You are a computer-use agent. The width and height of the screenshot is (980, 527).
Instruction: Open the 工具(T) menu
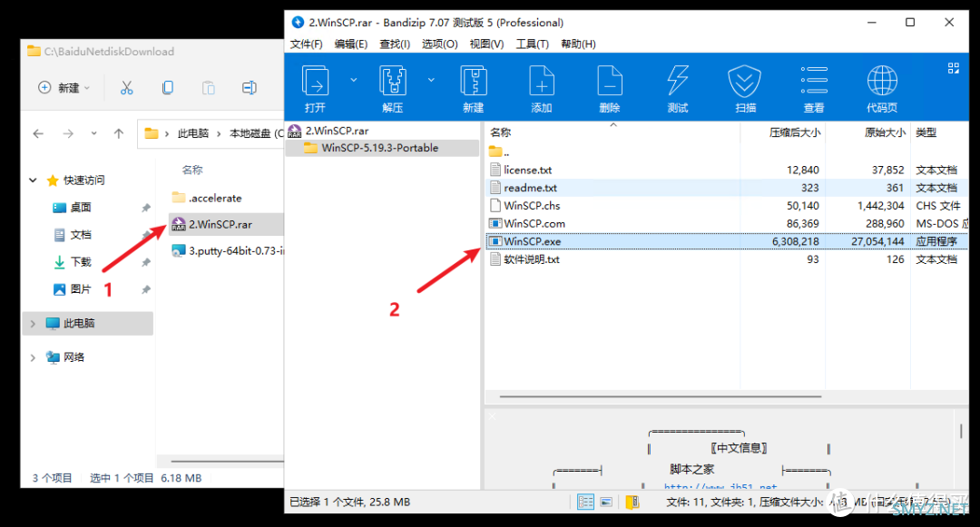[532, 44]
